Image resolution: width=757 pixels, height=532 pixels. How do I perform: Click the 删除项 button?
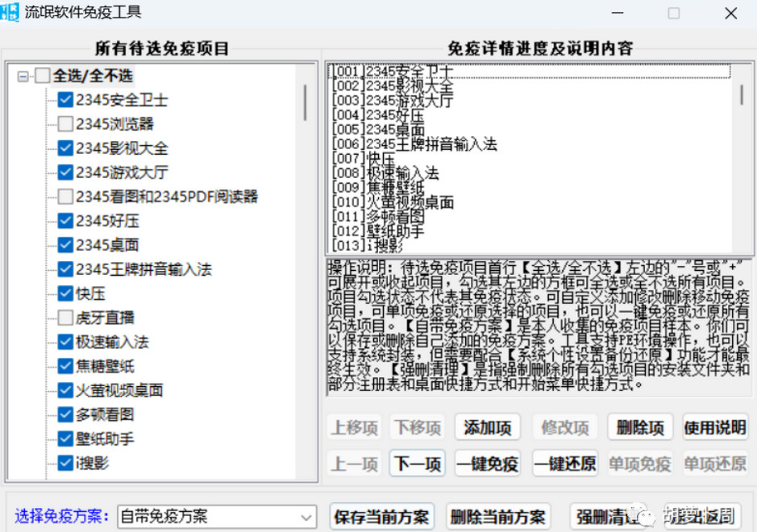640,427
